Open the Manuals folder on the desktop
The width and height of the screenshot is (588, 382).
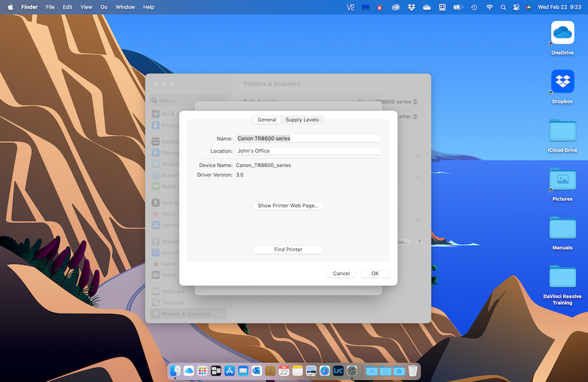click(x=562, y=229)
